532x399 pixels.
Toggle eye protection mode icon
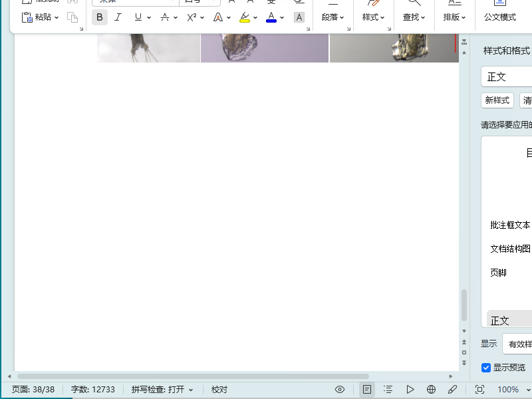click(340, 390)
